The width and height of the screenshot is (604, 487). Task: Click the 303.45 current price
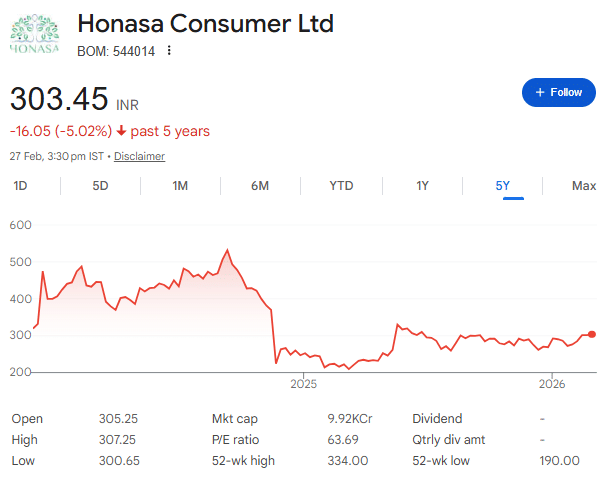point(59,100)
